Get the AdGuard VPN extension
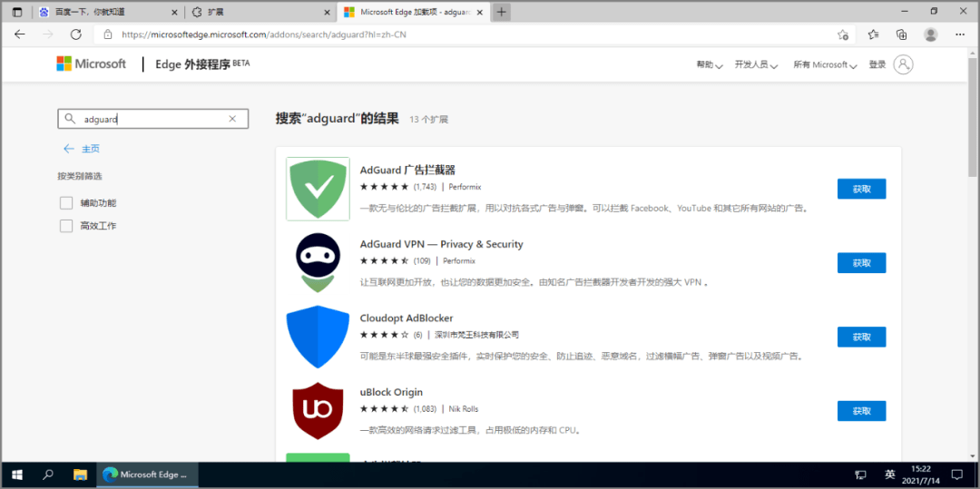Viewport: 980px width, 489px height. click(x=861, y=263)
